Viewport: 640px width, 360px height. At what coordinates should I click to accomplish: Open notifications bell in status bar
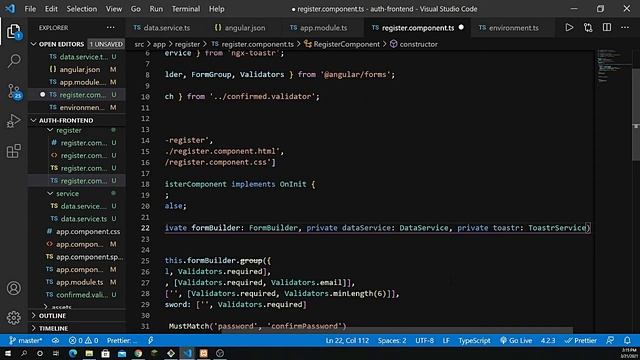[x=627, y=340]
